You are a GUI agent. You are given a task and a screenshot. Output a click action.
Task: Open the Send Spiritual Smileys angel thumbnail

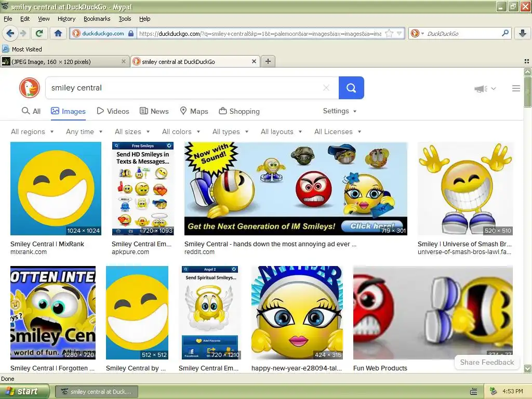pos(210,312)
